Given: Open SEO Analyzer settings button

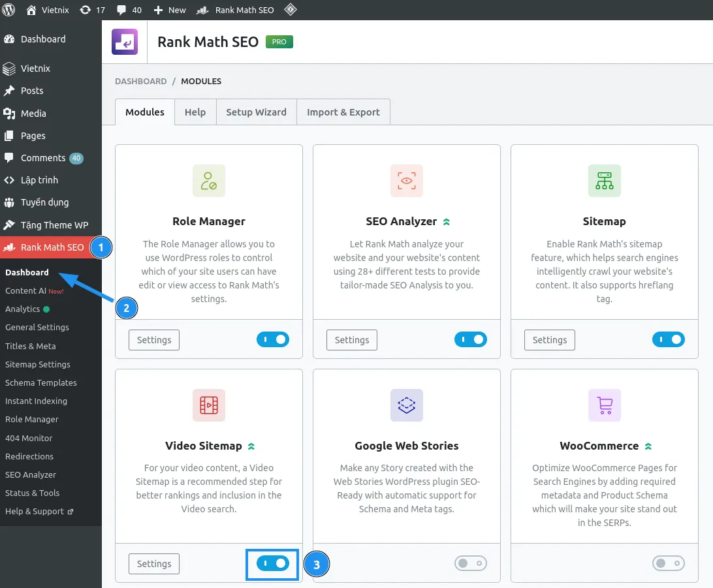Looking at the screenshot, I should click(x=352, y=340).
